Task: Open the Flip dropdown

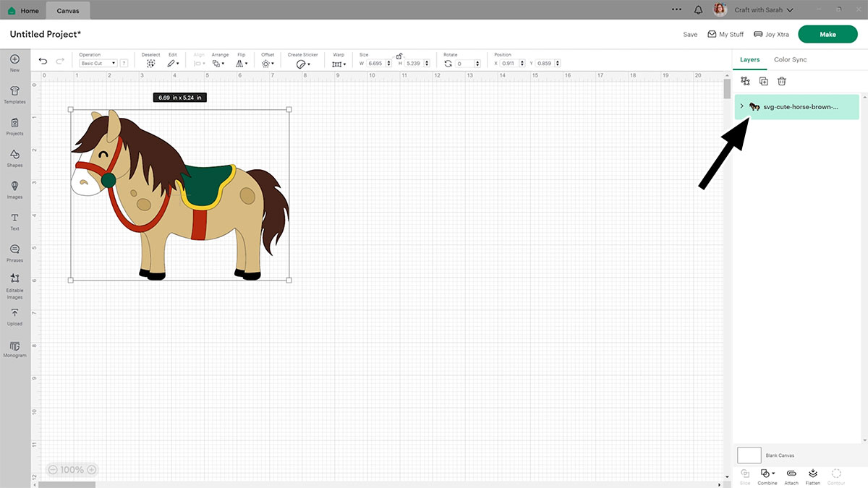Action: (x=242, y=64)
